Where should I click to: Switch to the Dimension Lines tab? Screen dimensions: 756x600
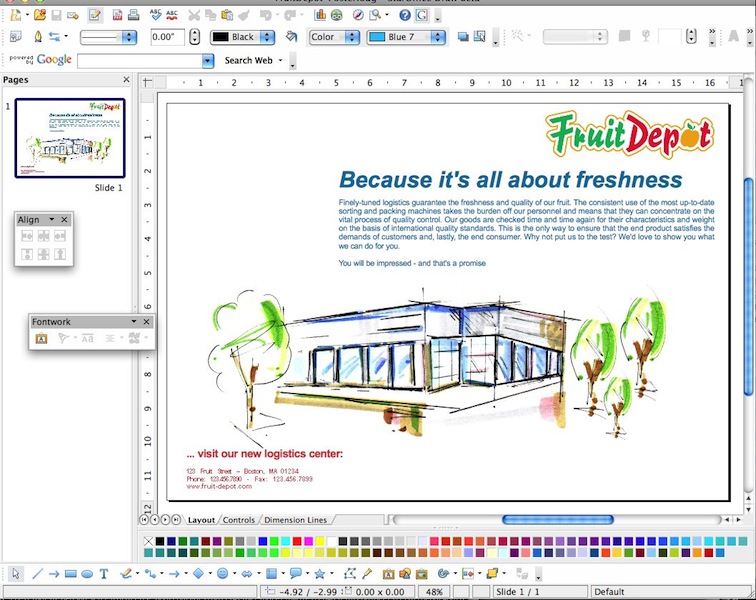tap(295, 520)
